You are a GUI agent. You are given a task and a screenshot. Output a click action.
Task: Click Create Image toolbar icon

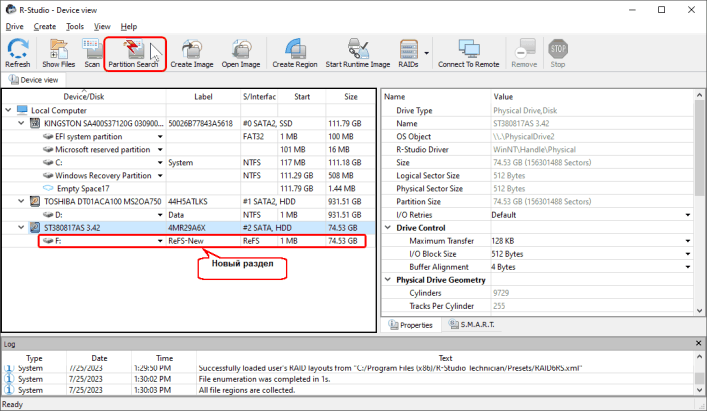(x=192, y=49)
